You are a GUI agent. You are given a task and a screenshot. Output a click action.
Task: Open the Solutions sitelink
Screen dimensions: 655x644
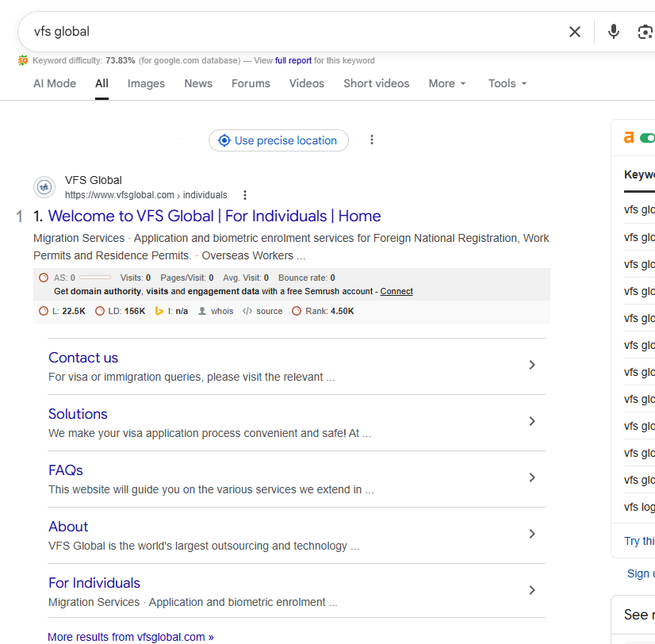(x=78, y=414)
